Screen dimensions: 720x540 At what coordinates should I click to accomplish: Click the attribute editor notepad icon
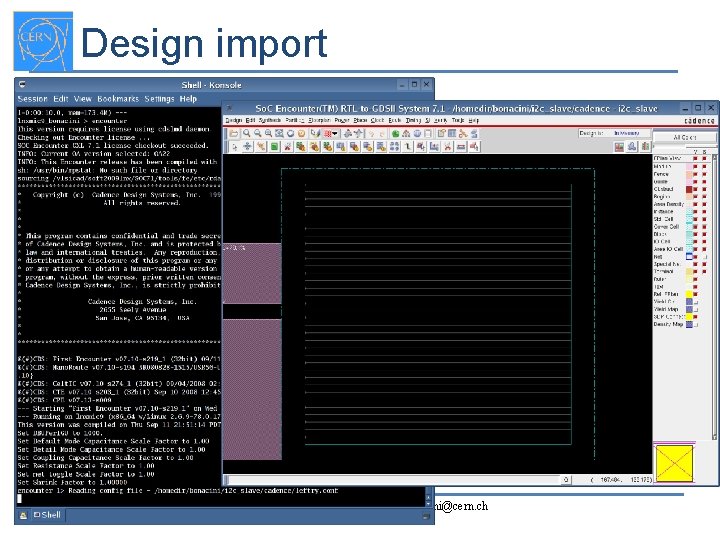pyautogui.click(x=441, y=134)
